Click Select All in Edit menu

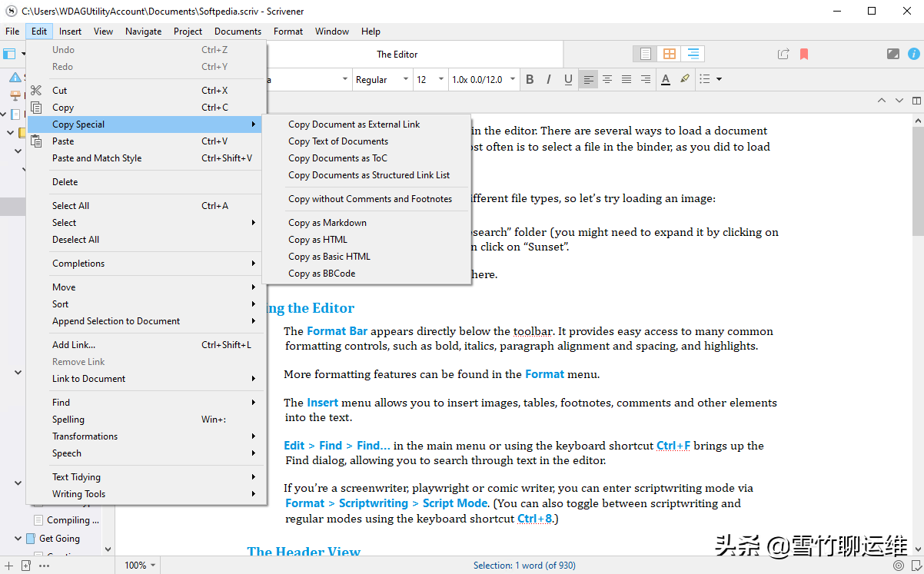point(146,206)
